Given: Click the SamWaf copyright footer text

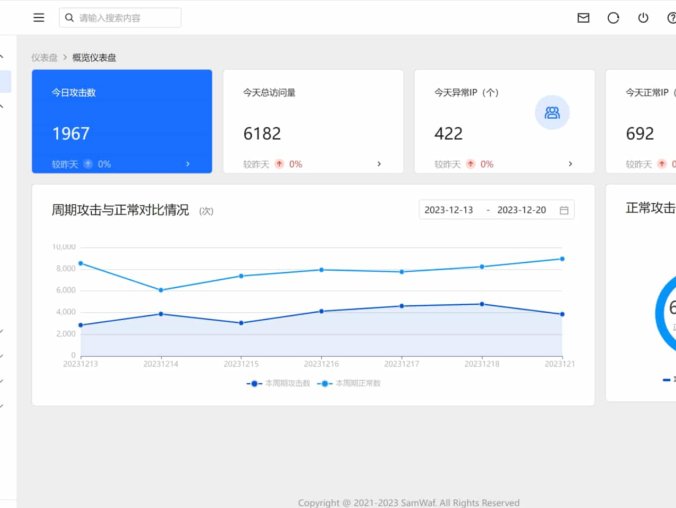Looking at the screenshot, I should pyautogui.click(x=409, y=503).
